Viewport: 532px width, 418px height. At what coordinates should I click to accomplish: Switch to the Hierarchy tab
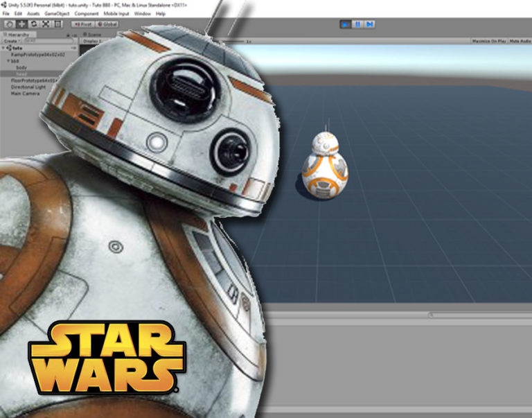(x=18, y=35)
